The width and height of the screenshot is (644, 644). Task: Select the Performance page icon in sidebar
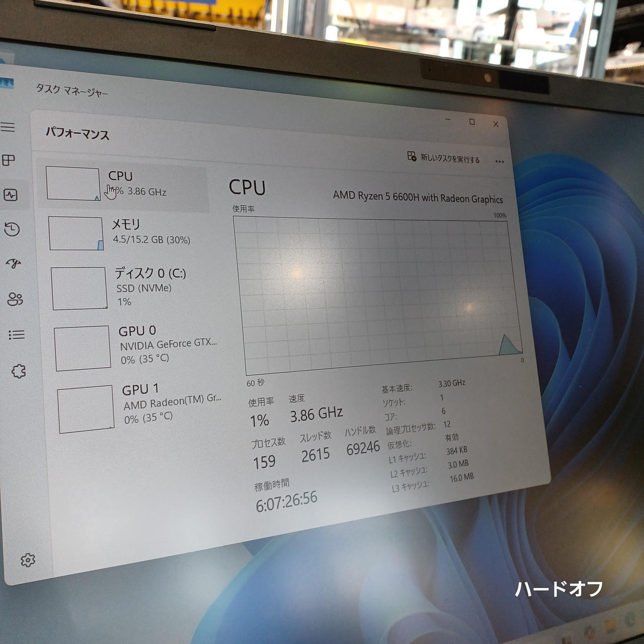(x=11, y=195)
